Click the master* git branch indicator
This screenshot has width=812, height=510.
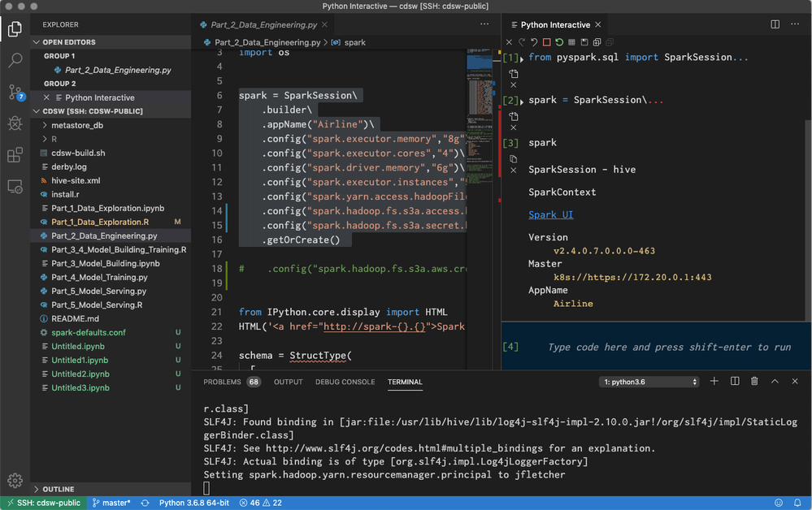click(111, 503)
